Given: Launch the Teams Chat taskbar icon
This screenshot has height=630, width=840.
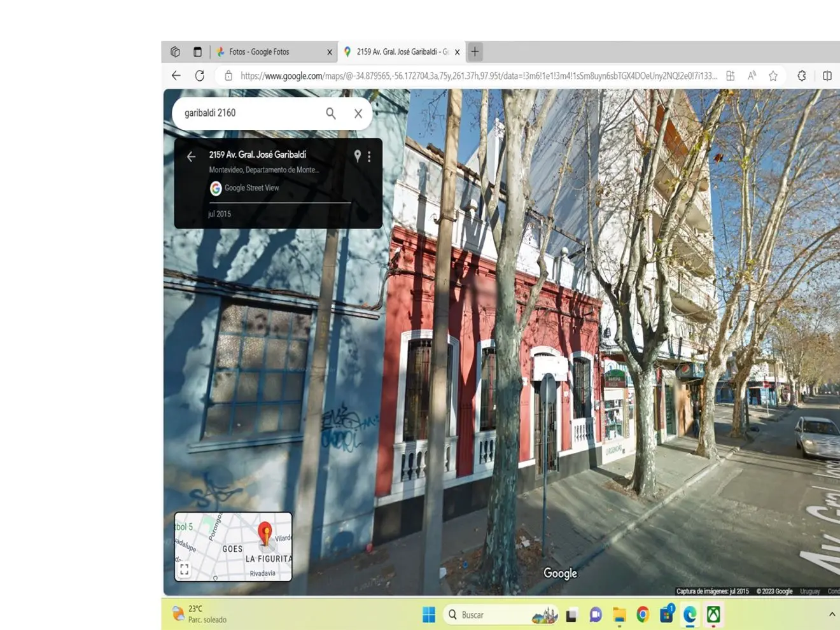Looking at the screenshot, I should [x=596, y=615].
